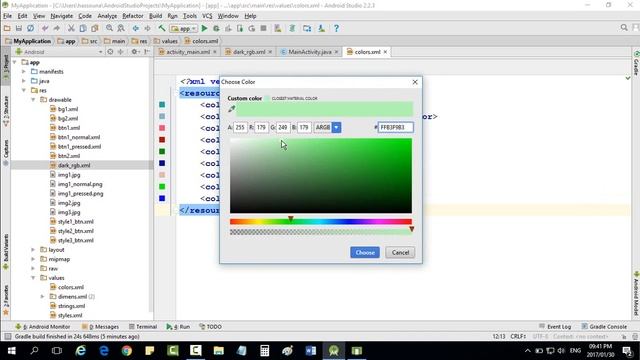Expand the manifests folder
This screenshot has width=640, height=360.
(24, 71)
